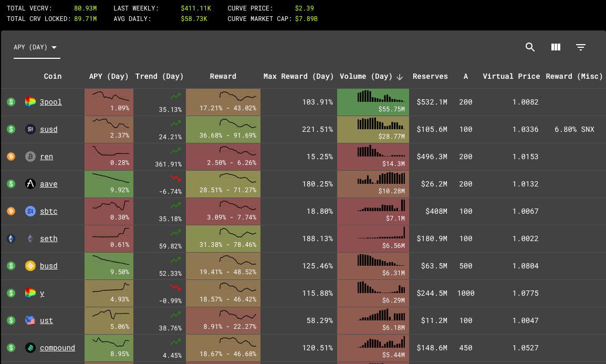Screen dimensions: 606x364
Task: Expand the APY (DAY) dropdown
Action: pyautogui.click(x=37, y=47)
